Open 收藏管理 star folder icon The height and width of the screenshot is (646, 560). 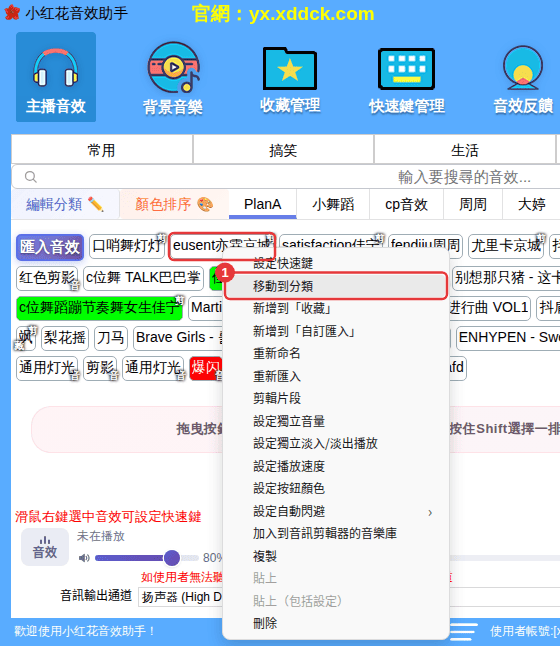coord(290,68)
